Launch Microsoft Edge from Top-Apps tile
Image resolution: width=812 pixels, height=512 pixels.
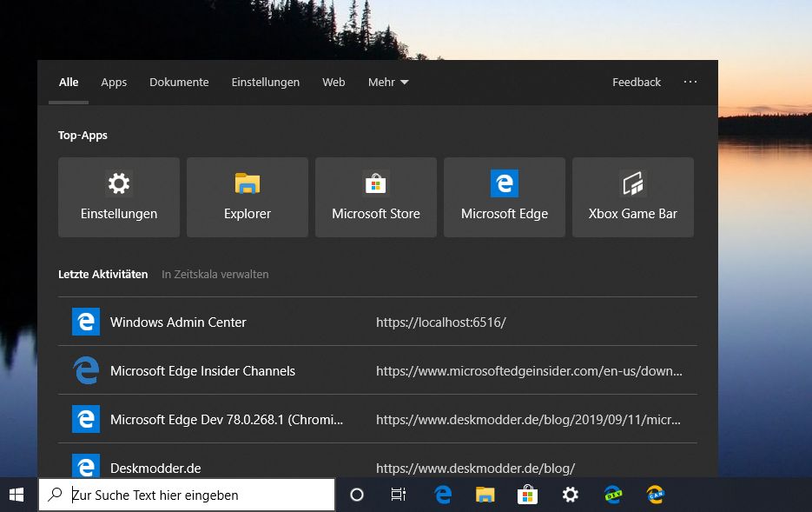point(504,197)
